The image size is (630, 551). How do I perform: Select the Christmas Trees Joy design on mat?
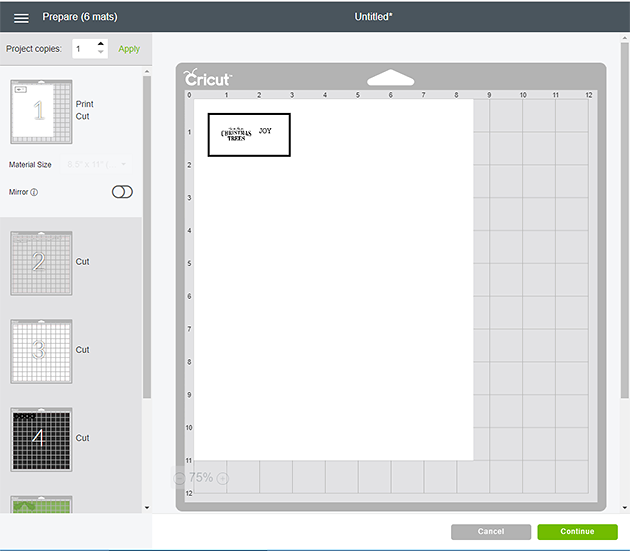pos(249,135)
